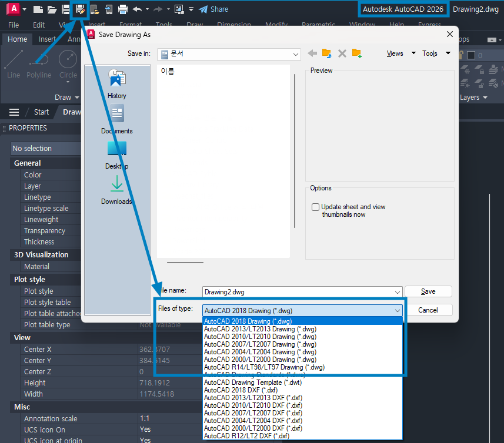The height and width of the screenshot is (443, 504).
Task: Click the layer Freeze icon
Action: pos(465,70)
